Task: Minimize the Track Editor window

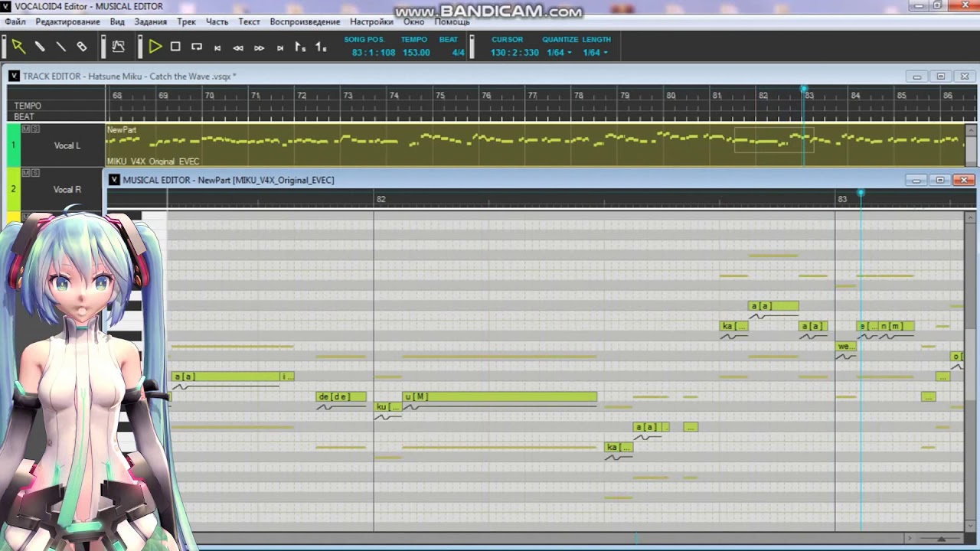Action: [916, 77]
